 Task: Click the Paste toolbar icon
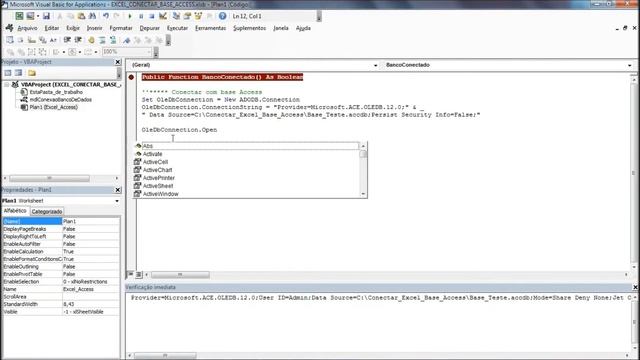[x=82, y=16]
